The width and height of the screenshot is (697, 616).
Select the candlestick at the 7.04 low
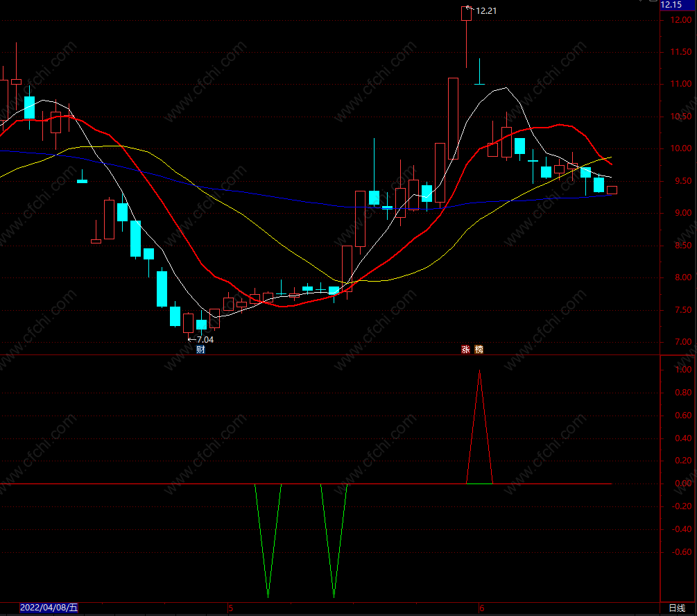pos(189,323)
